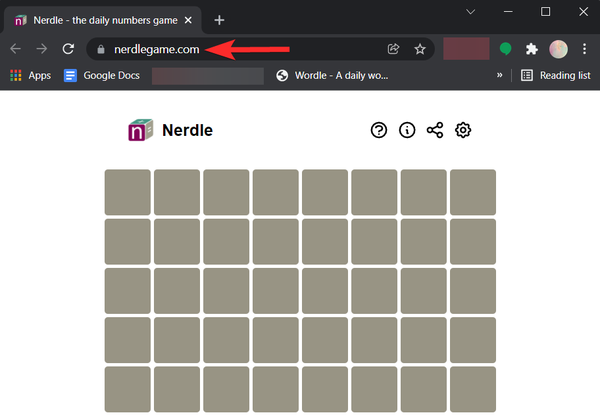Click the share page icon in address bar
600x415 pixels.
pyautogui.click(x=394, y=48)
